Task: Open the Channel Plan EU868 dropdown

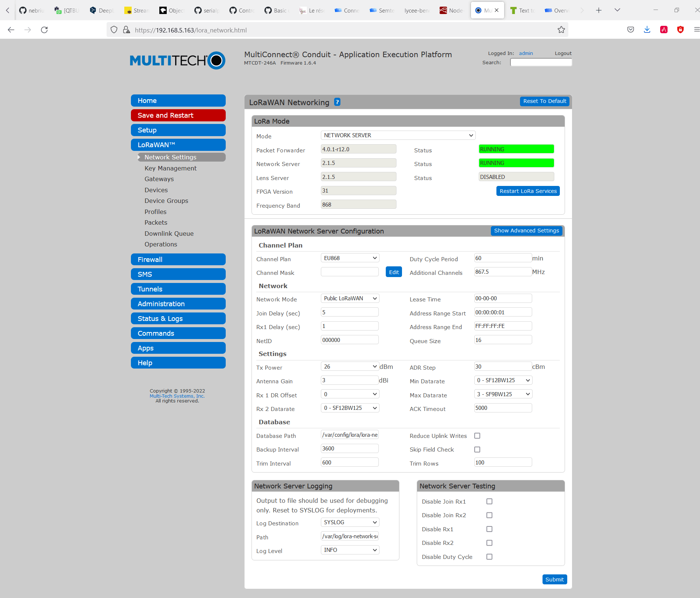Action: click(x=350, y=258)
